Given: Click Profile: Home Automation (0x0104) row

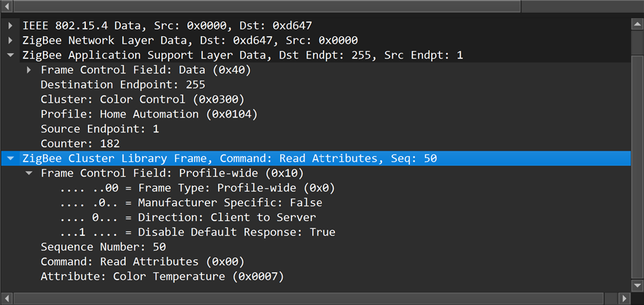Looking at the screenshot, I should 149,114.
